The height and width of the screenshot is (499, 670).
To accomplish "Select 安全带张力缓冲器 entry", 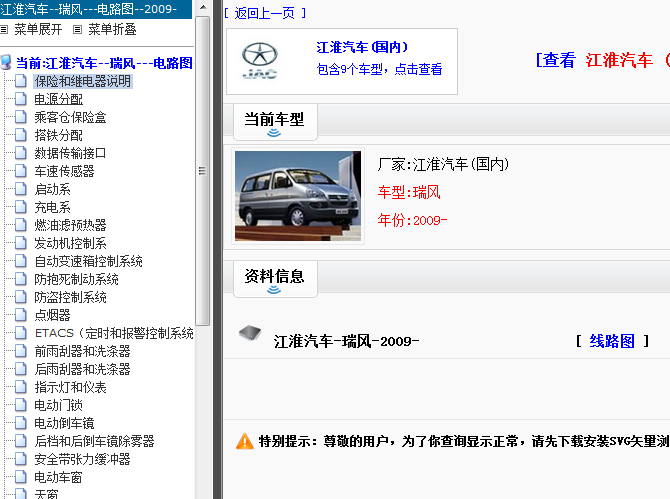I will click(x=82, y=459).
